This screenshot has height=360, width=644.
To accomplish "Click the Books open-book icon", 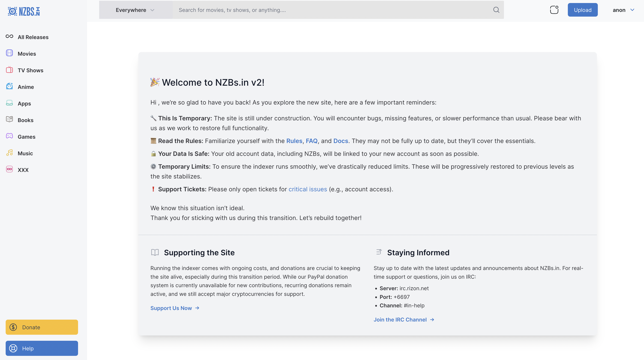I will coord(9,119).
